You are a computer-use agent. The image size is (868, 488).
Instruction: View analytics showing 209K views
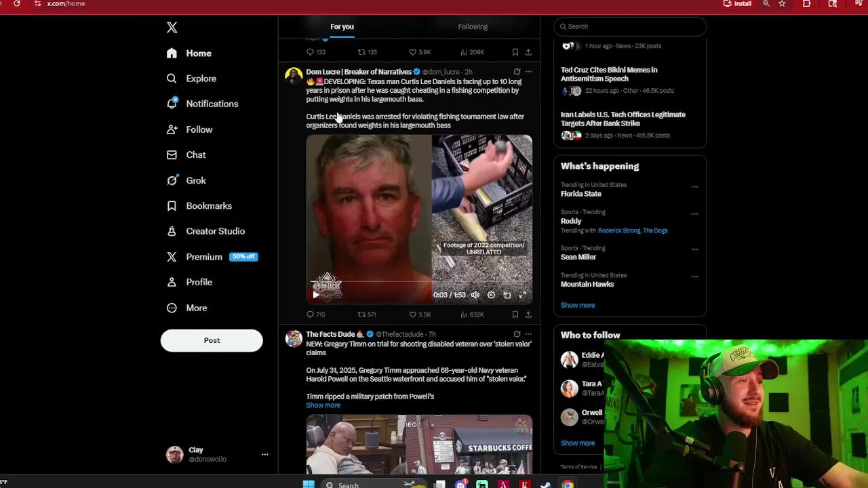pos(472,52)
